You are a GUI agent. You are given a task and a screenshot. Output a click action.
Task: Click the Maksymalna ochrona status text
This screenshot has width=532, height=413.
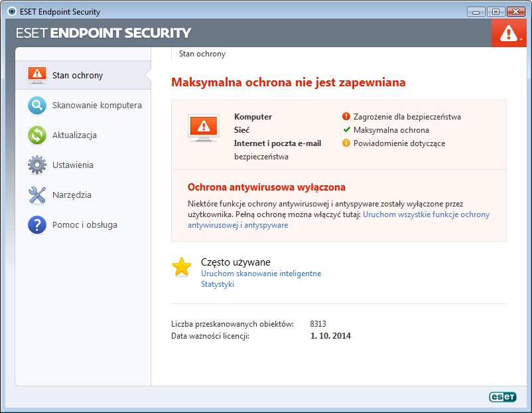click(x=391, y=129)
